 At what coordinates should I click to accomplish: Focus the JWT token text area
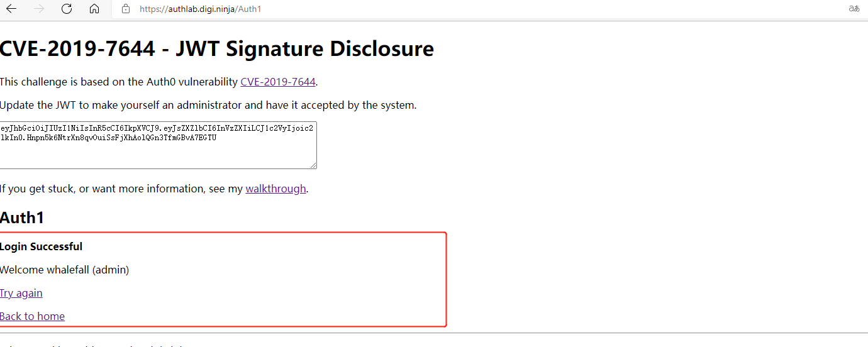[158, 145]
